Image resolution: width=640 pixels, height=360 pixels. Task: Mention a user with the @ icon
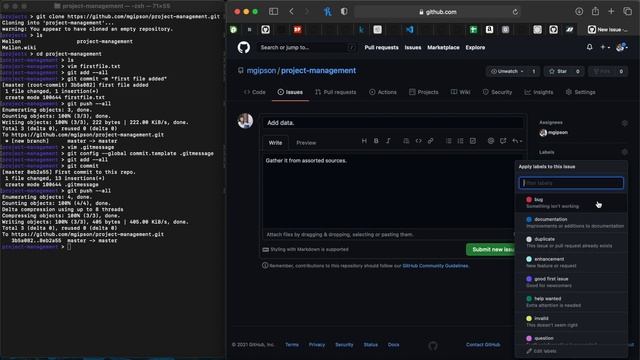491,141
